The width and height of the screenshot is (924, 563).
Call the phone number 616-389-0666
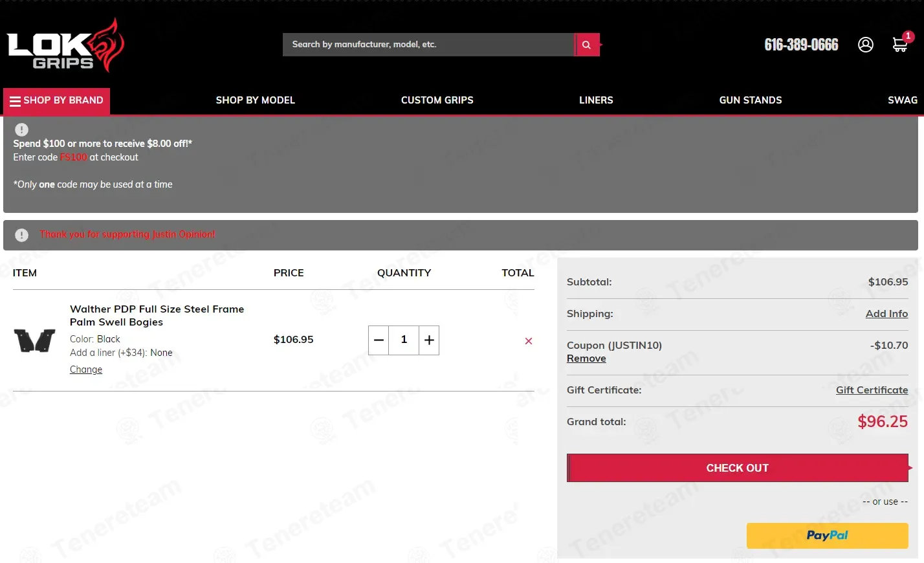tap(801, 45)
